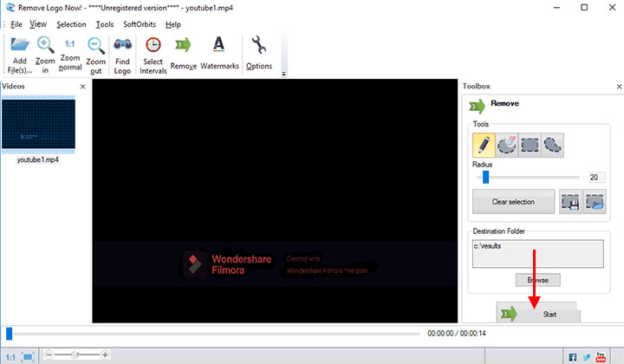This screenshot has height=364, width=624.
Task: Select the rectangular selection tool
Action: click(x=530, y=144)
